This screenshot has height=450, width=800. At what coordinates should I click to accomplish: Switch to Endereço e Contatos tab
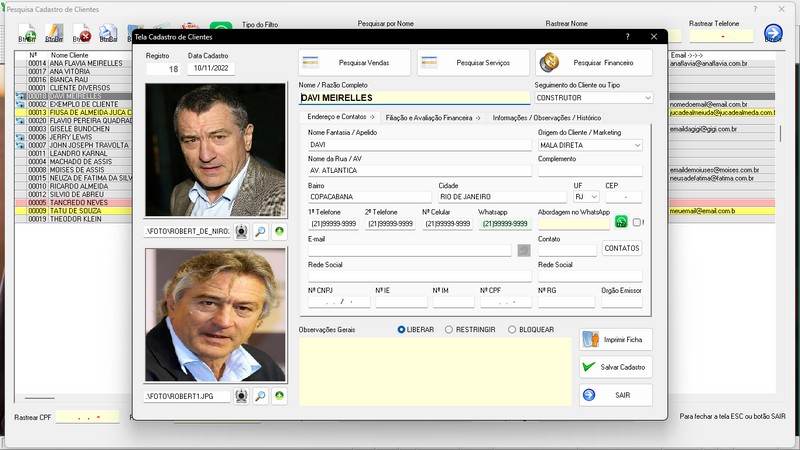tap(340, 117)
